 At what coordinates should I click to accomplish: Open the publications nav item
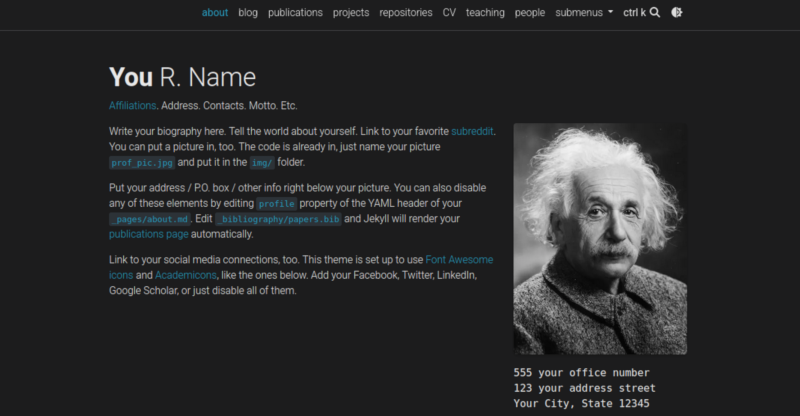click(x=295, y=13)
